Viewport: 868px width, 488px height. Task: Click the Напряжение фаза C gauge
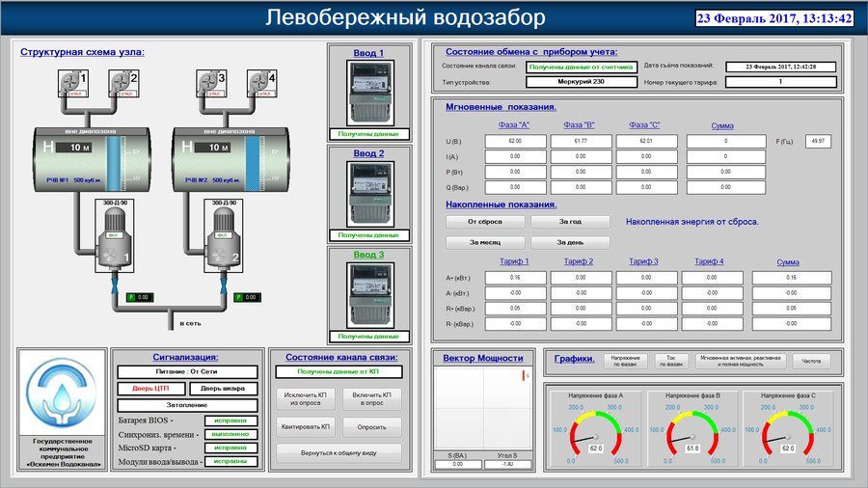788,429
